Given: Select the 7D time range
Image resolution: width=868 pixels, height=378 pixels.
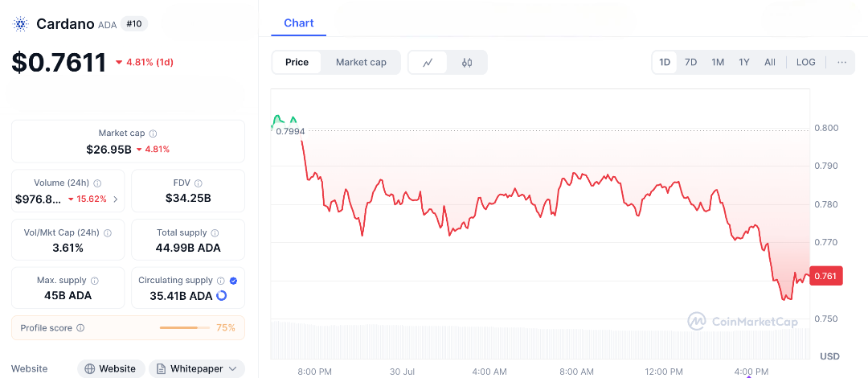Looking at the screenshot, I should tap(690, 63).
